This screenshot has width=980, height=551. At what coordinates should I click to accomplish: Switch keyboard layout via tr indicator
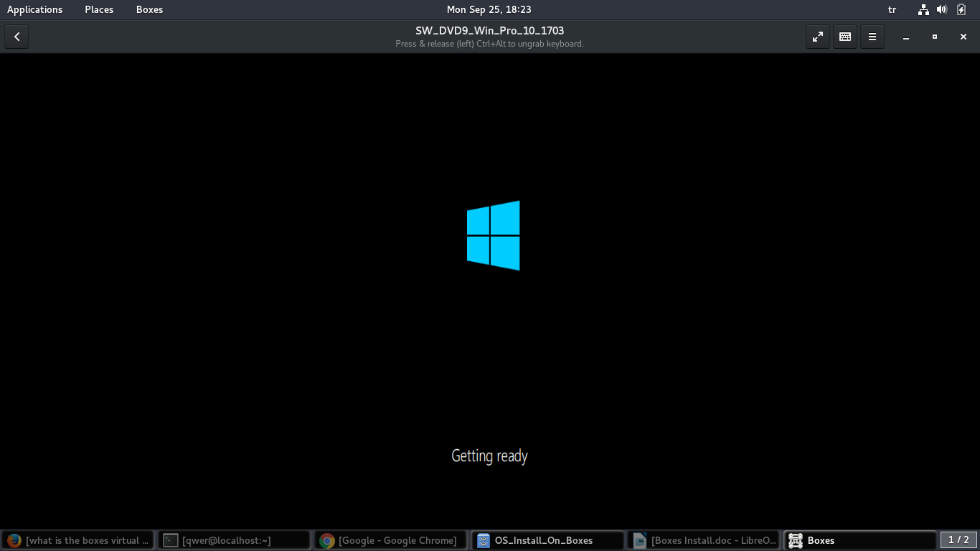[892, 9]
